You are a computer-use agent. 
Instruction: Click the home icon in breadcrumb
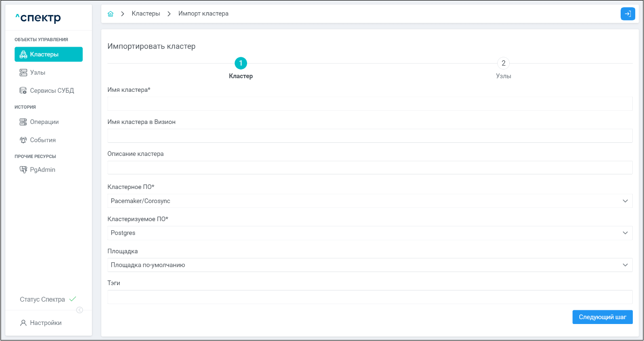coord(110,14)
